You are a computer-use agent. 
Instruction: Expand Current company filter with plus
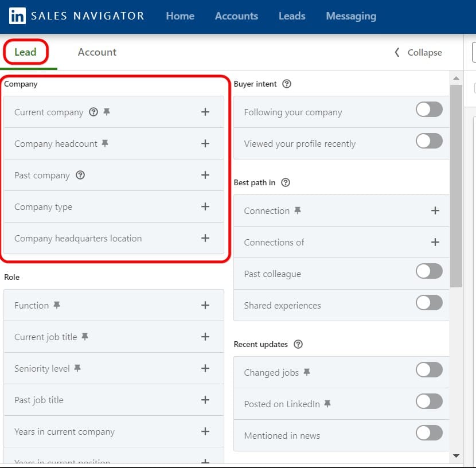(205, 112)
